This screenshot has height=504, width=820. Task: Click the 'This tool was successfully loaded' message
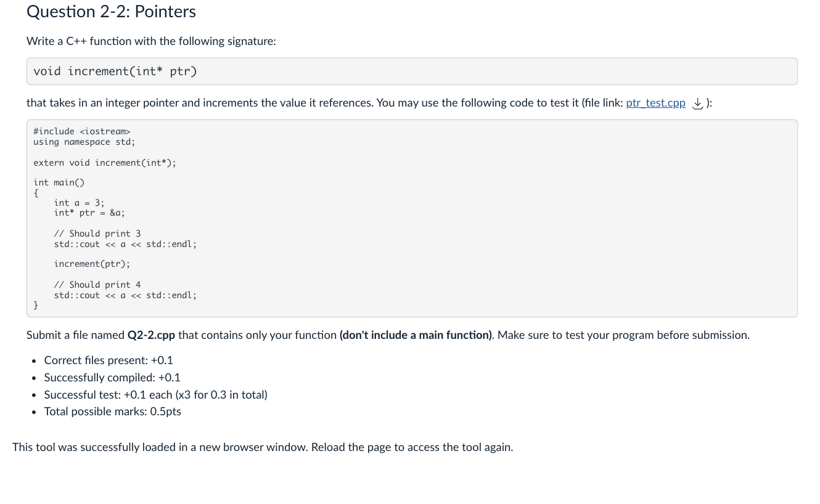click(x=263, y=447)
